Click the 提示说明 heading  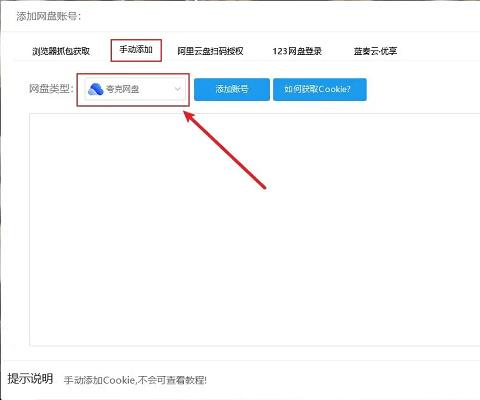pyautogui.click(x=30, y=378)
